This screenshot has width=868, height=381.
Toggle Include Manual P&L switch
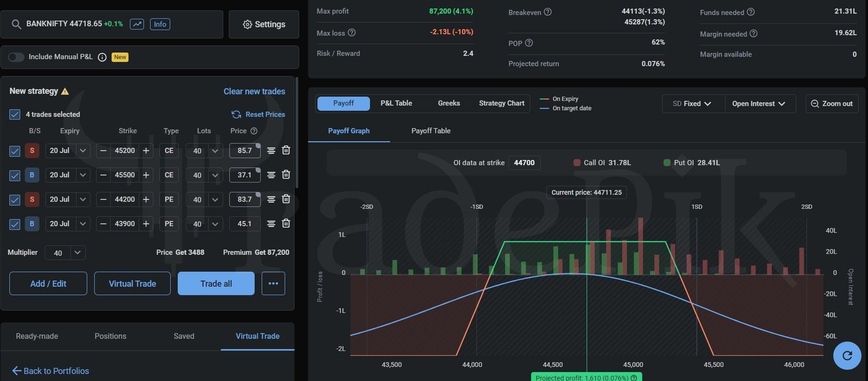[x=16, y=57]
